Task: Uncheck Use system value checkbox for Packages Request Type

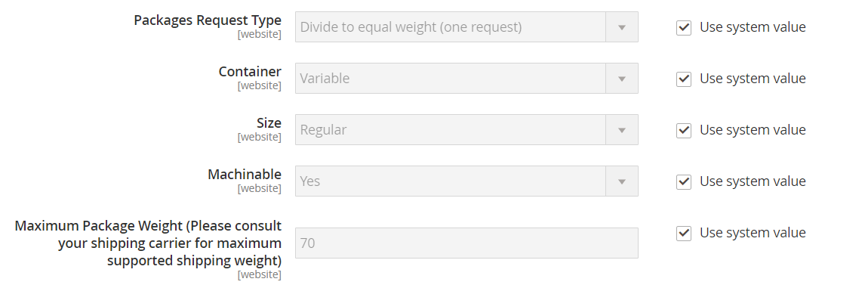Action: pyautogui.click(x=684, y=28)
